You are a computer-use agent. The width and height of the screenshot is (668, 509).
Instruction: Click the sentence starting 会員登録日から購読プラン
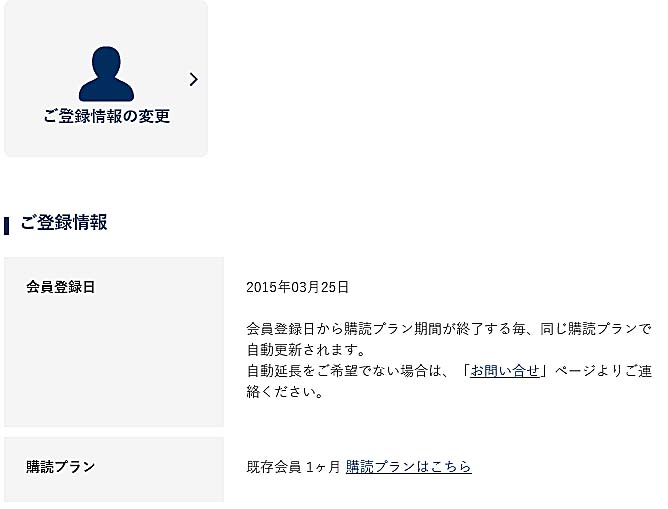[x=449, y=329]
